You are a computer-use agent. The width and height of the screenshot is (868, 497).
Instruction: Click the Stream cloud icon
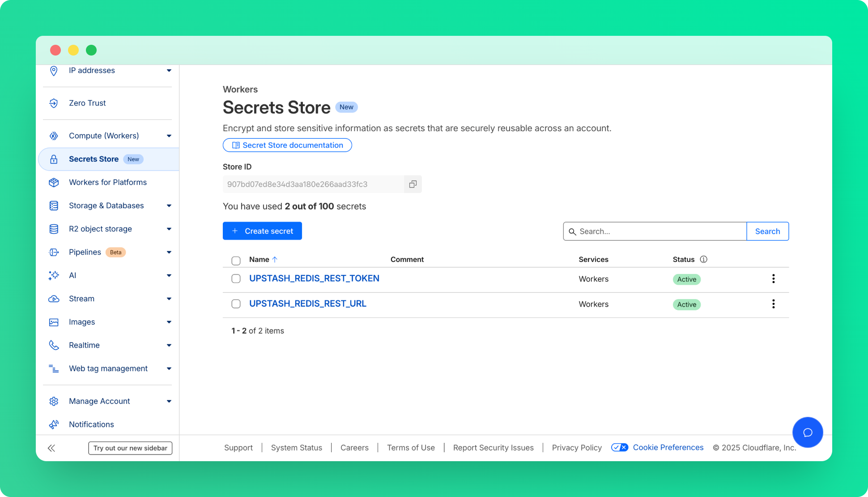(x=54, y=299)
